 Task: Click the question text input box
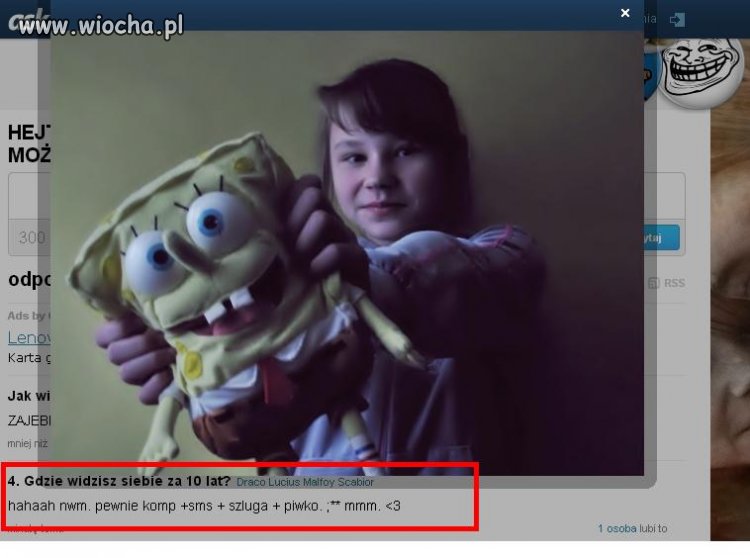coord(346,196)
